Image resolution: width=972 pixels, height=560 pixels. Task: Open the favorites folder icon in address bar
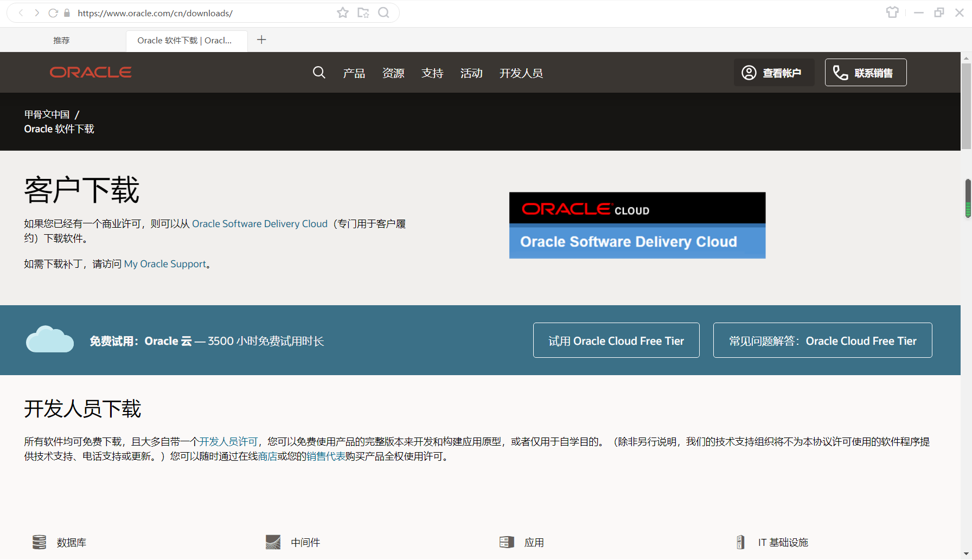click(x=363, y=12)
